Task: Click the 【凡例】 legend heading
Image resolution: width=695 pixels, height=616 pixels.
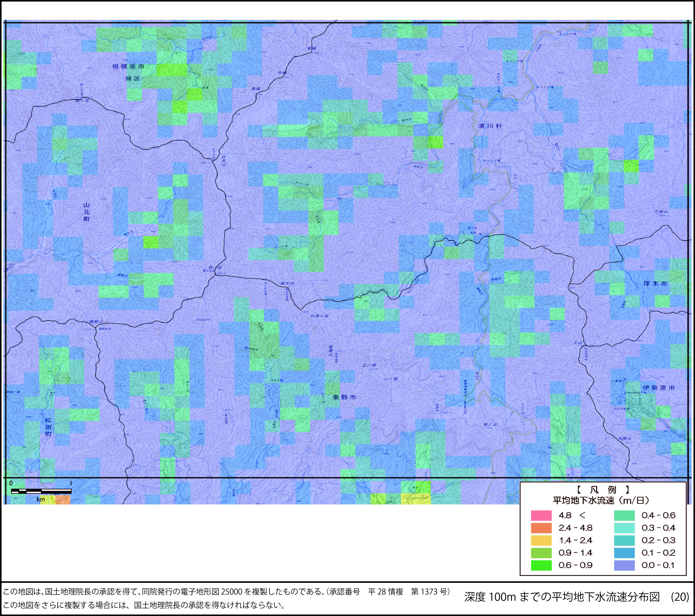Action: click(603, 490)
